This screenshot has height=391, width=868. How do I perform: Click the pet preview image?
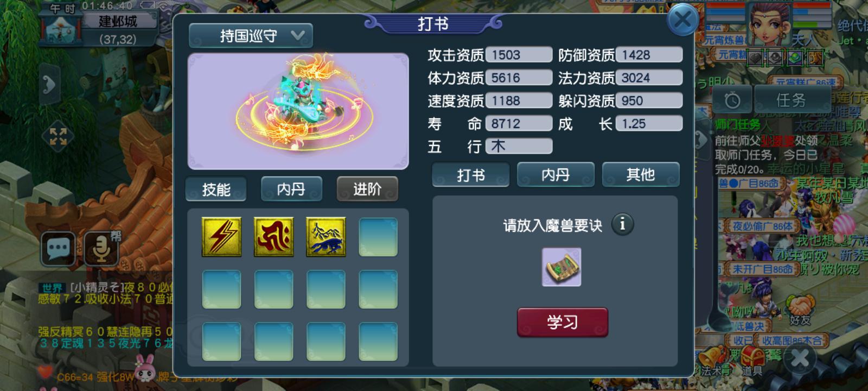point(298,111)
